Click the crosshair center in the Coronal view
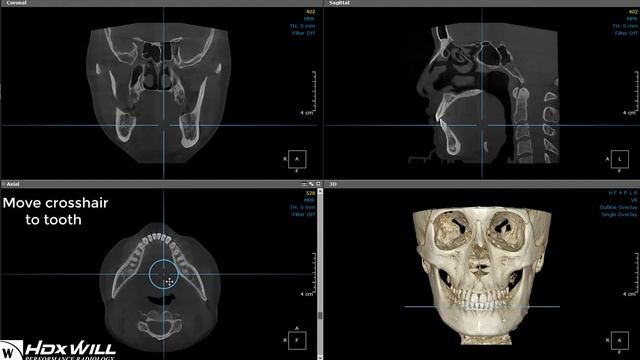 pos(164,125)
